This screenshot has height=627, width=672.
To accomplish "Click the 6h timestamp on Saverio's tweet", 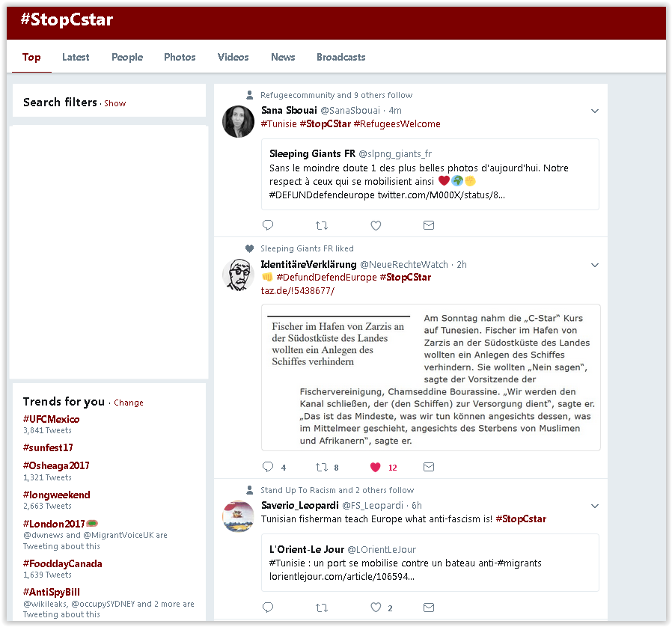I will coord(417,506).
